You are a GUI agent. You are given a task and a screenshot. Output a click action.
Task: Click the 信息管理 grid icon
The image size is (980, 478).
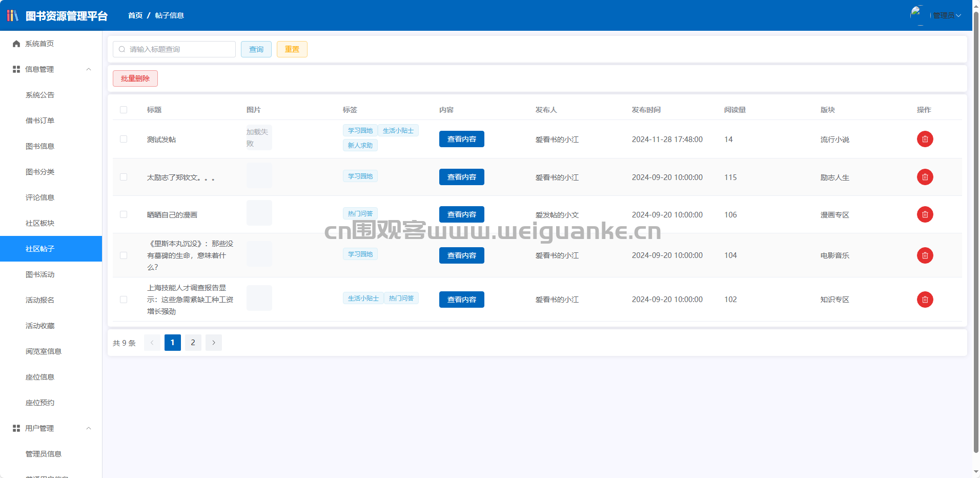tap(16, 69)
